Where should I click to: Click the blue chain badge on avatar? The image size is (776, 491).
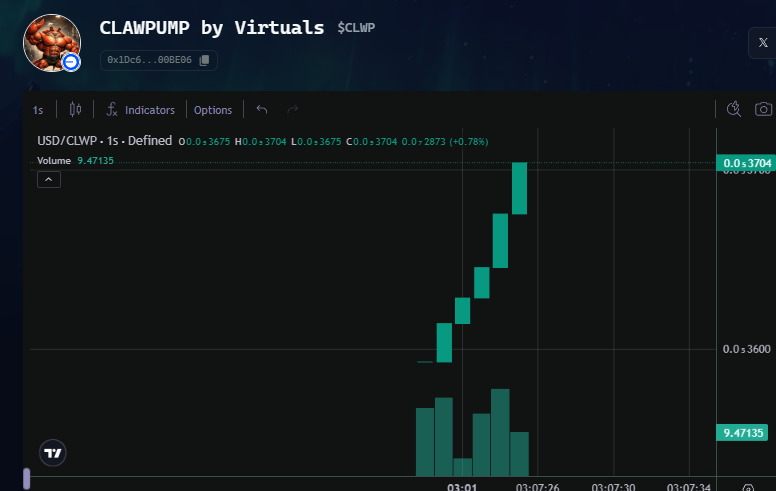pyautogui.click(x=71, y=62)
